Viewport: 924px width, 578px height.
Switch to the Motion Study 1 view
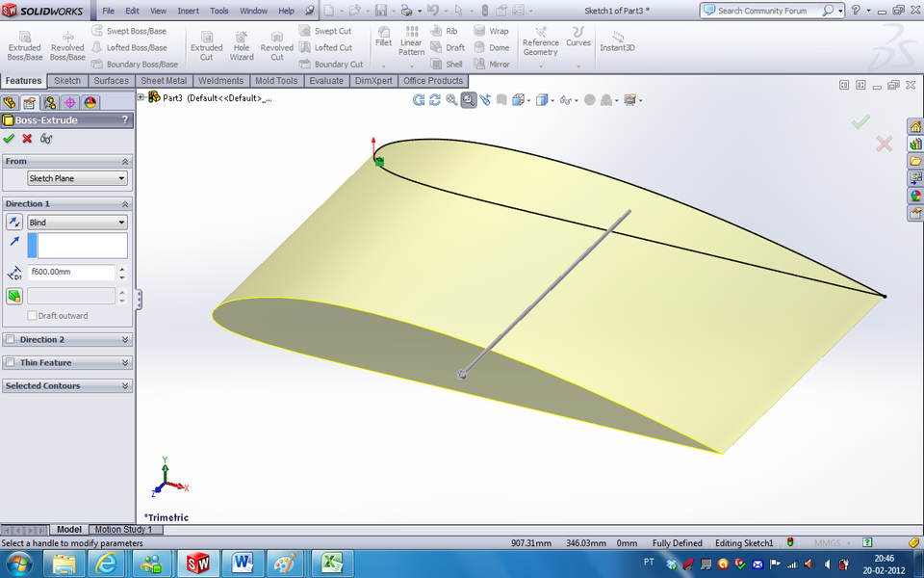(x=126, y=529)
